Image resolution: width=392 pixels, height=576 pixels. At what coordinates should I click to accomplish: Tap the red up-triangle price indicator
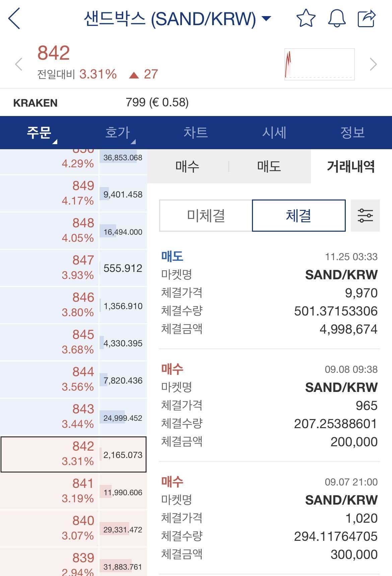tap(135, 74)
